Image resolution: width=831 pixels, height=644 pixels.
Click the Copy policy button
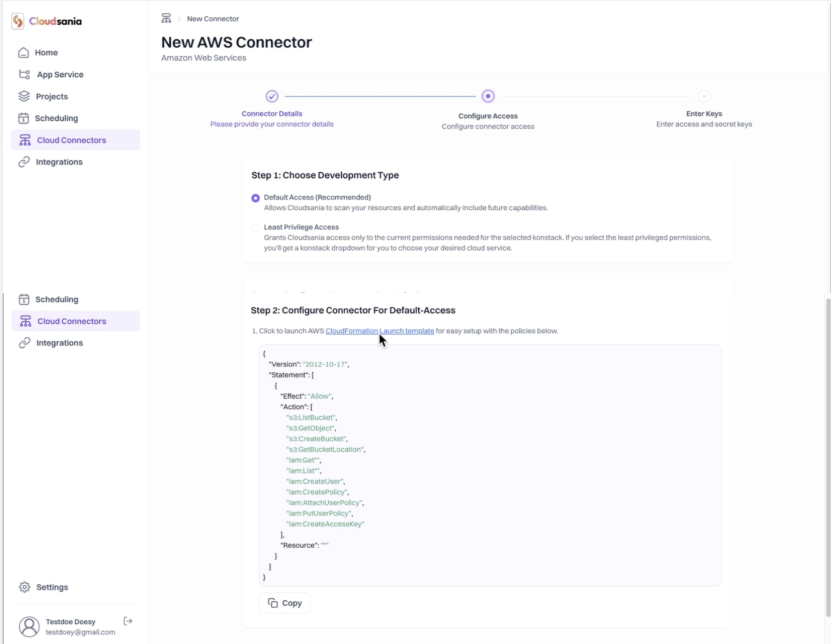[x=285, y=603]
